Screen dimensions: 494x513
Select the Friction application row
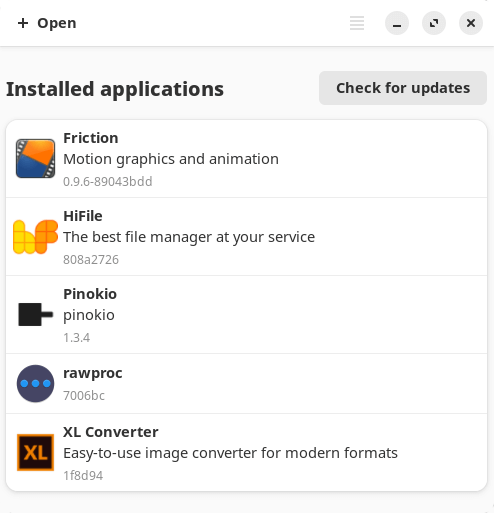(x=246, y=159)
